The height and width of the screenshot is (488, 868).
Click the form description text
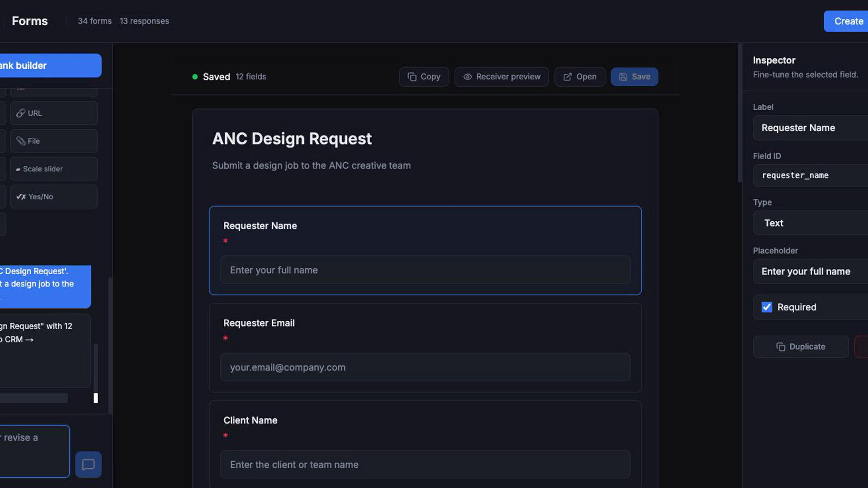point(311,165)
